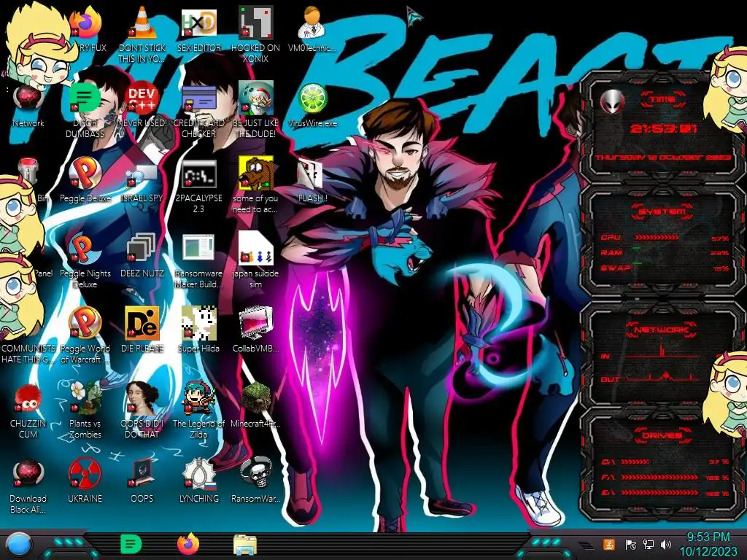747x560 pixels.
Task: Open the network tray icon
Action: coord(649,544)
